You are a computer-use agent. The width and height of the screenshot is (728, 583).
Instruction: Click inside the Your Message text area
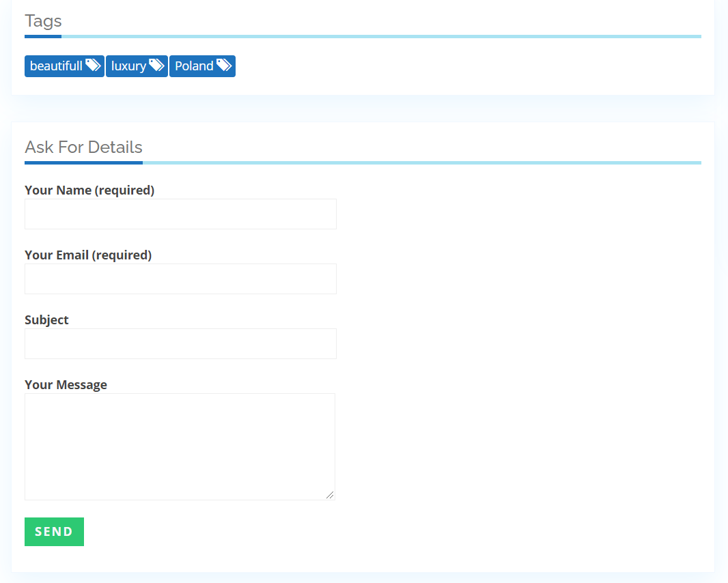coord(180,444)
